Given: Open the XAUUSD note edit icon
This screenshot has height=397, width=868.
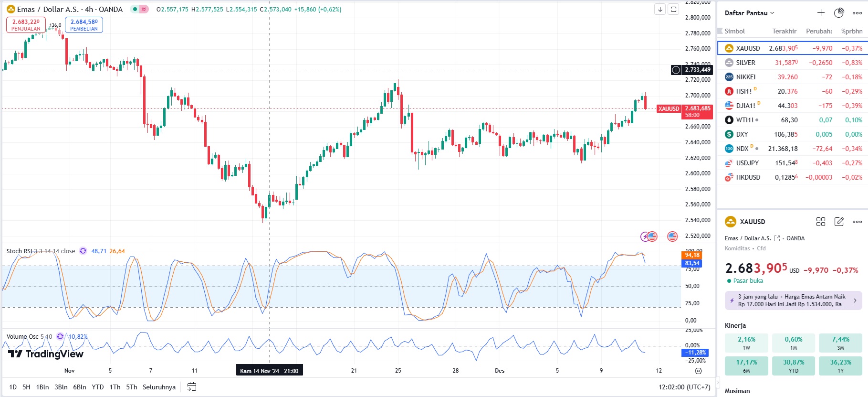Looking at the screenshot, I should [x=839, y=222].
